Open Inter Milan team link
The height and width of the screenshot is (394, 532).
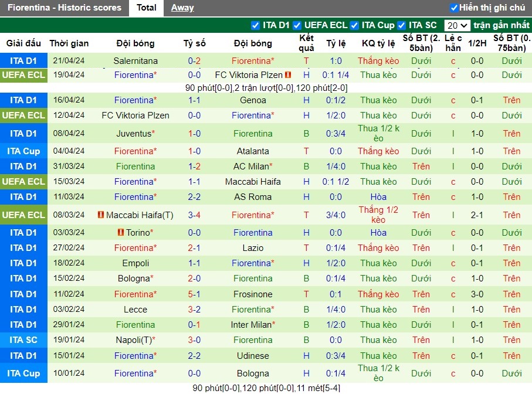[x=251, y=324]
